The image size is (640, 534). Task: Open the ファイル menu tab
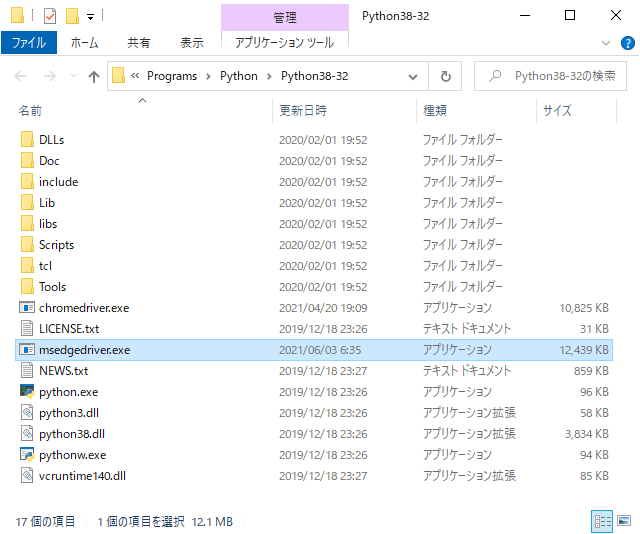point(29,42)
